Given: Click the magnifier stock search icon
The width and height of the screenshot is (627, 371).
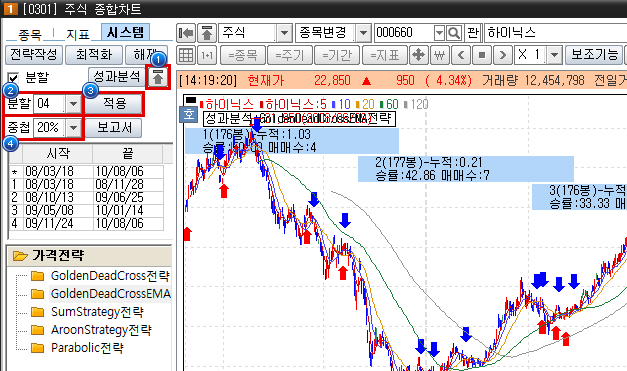Looking at the screenshot, I should click(x=454, y=33).
